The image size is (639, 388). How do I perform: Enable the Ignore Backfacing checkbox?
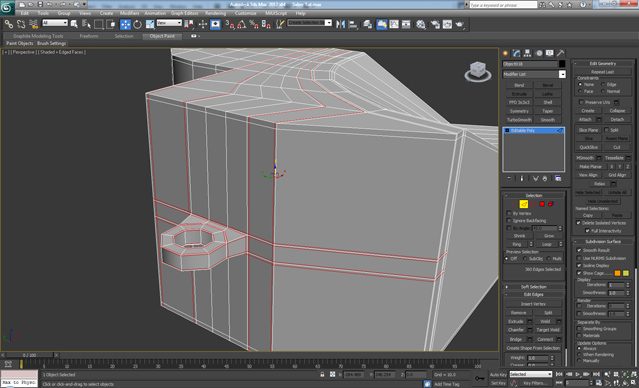[x=509, y=220]
